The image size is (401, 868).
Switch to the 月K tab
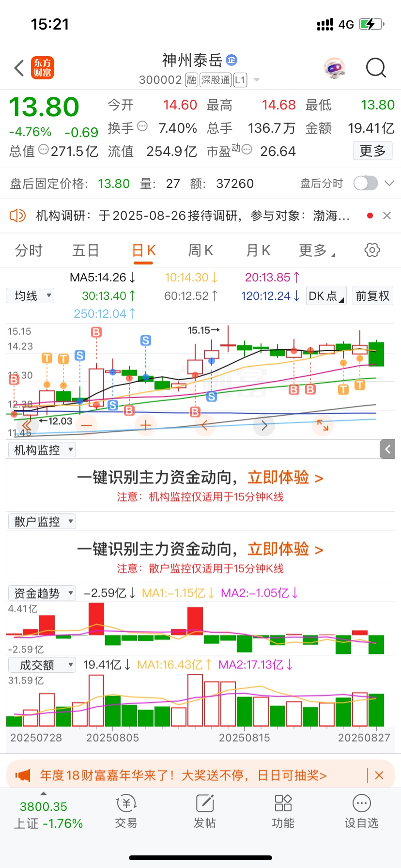click(258, 250)
